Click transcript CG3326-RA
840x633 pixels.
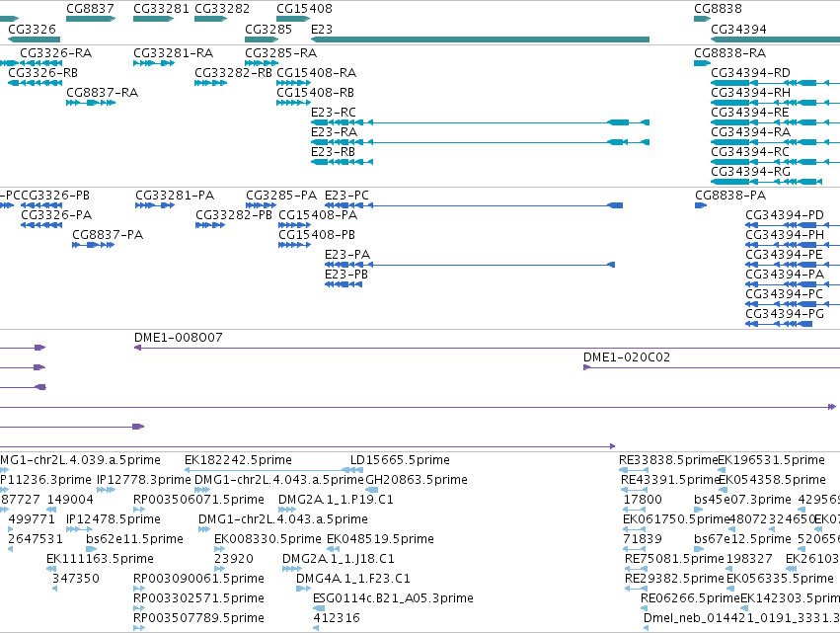[x=55, y=53]
